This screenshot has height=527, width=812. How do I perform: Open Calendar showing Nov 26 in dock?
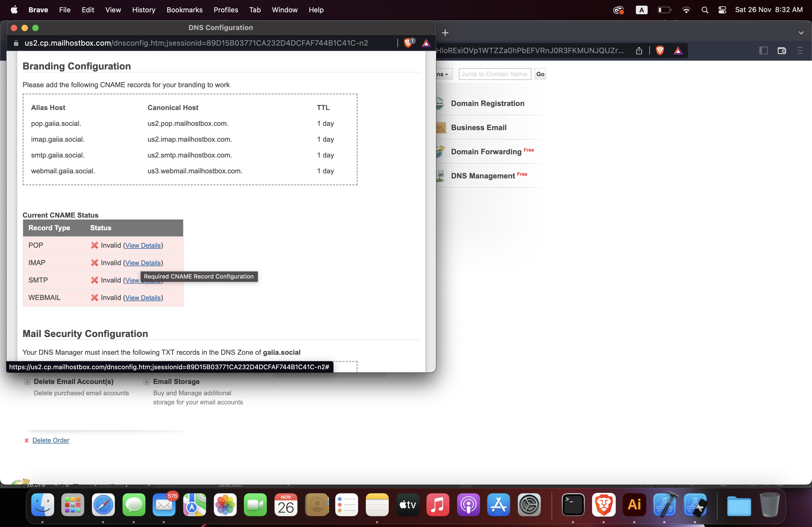[286, 504]
